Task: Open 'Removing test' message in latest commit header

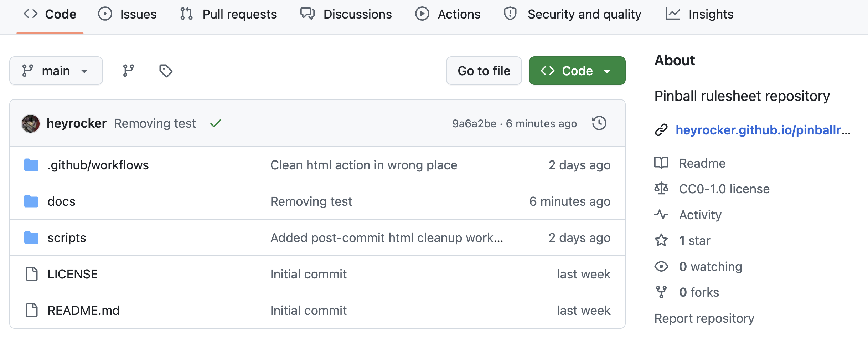Action: point(155,123)
